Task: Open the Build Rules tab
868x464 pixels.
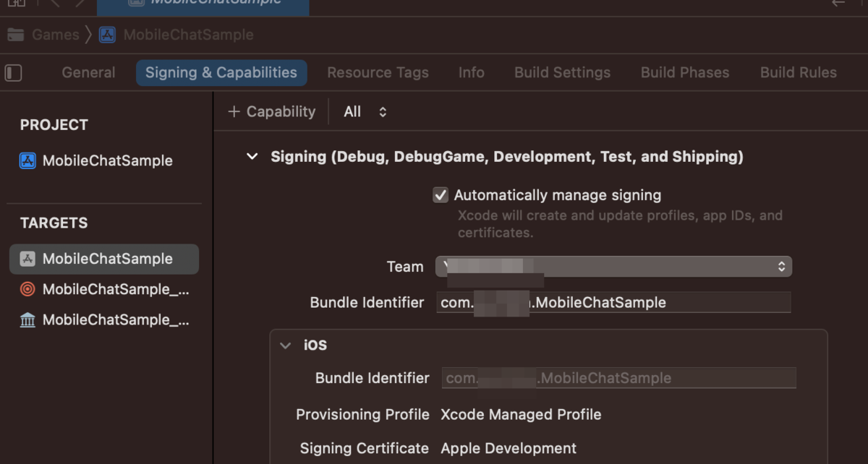Action: tap(799, 73)
